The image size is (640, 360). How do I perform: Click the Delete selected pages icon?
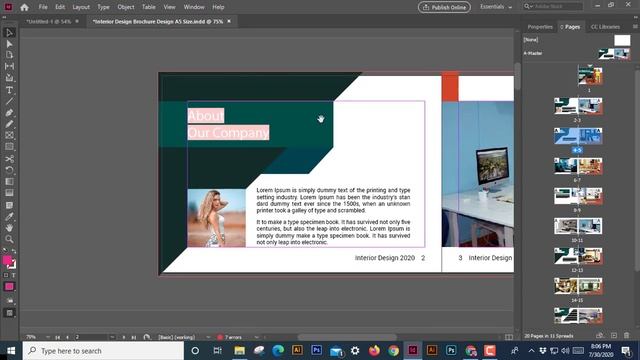pyautogui.click(x=627, y=336)
